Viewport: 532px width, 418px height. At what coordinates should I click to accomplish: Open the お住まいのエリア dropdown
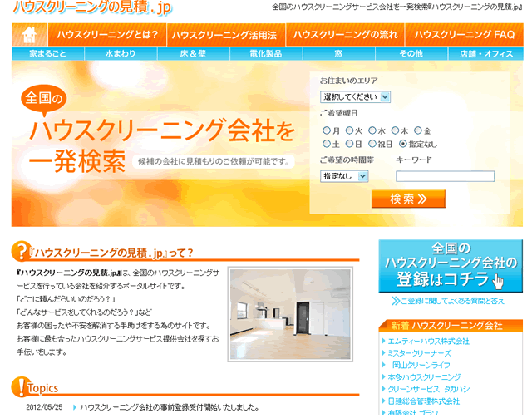point(355,97)
